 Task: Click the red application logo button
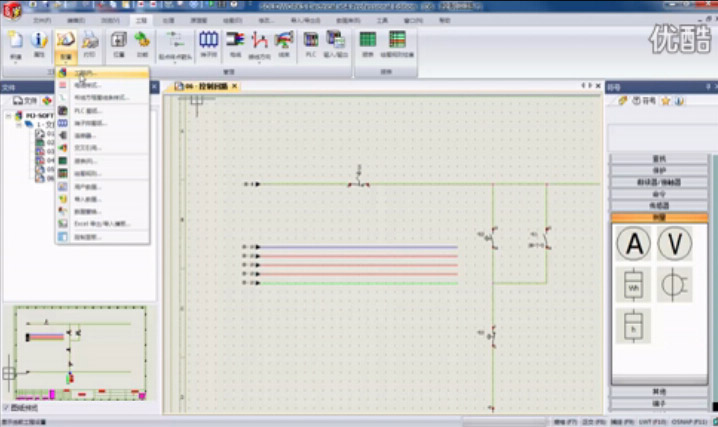(x=11, y=10)
